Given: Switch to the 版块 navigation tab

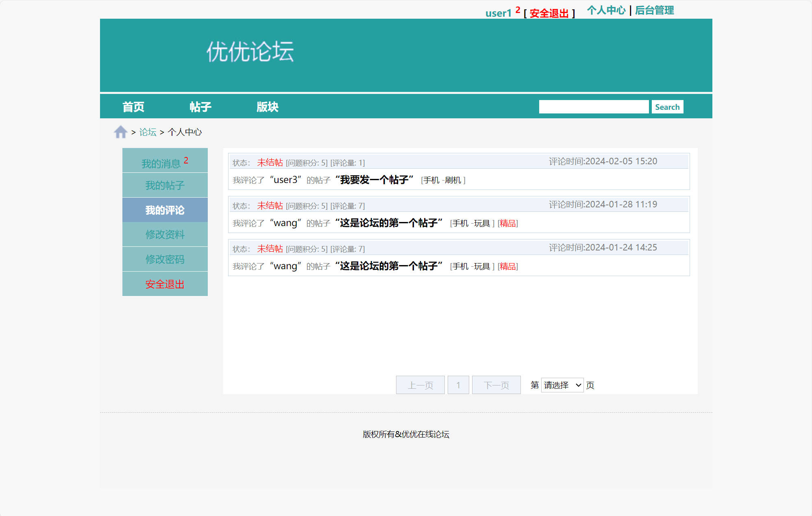Looking at the screenshot, I should [268, 106].
